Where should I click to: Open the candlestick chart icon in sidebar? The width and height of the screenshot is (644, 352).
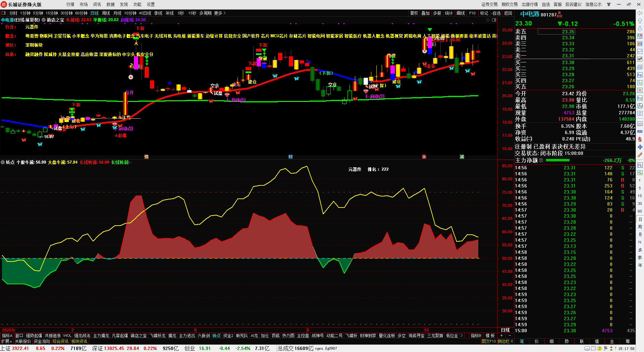(640, 59)
